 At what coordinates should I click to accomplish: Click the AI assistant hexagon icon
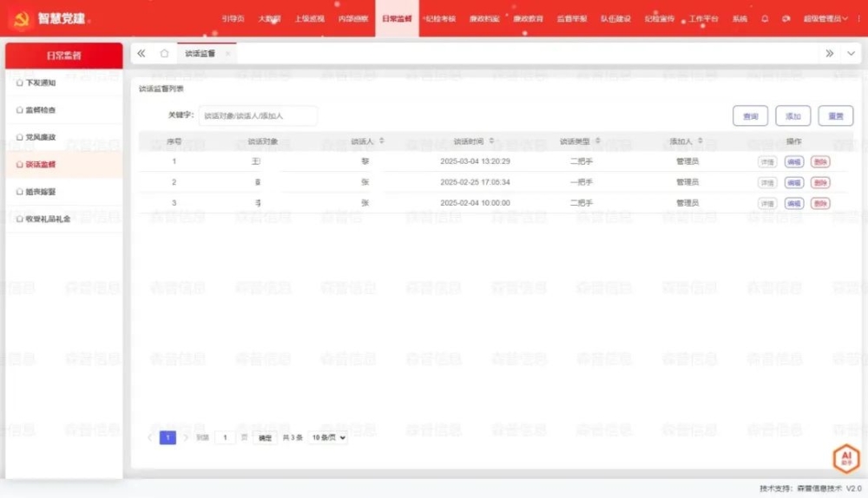[x=845, y=458]
